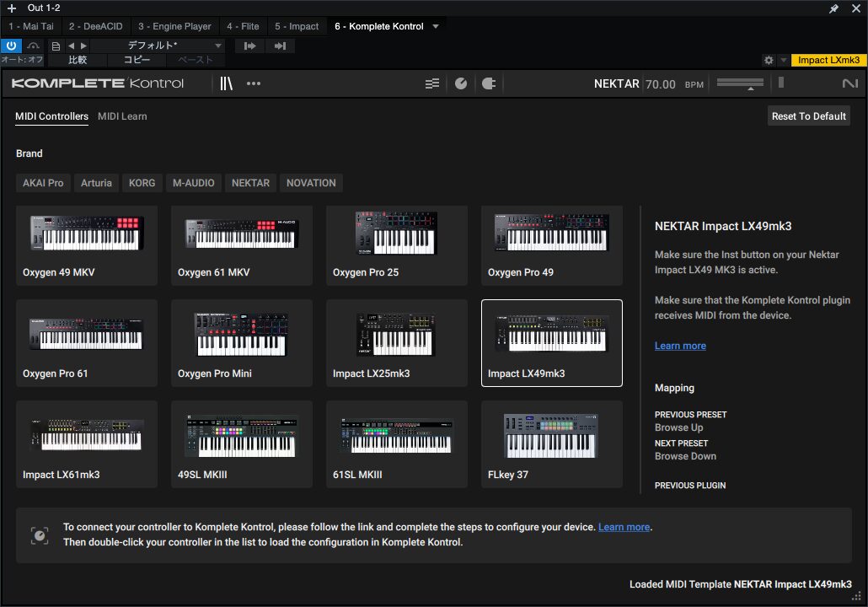Select the Oxygen Pro 25 controller
This screenshot has width=868, height=607.
point(397,245)
